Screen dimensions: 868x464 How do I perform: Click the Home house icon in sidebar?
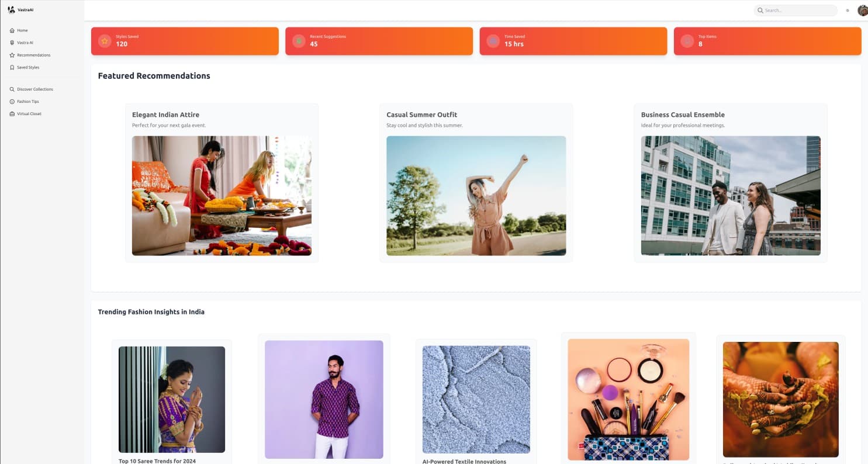[x=12, y=30]
